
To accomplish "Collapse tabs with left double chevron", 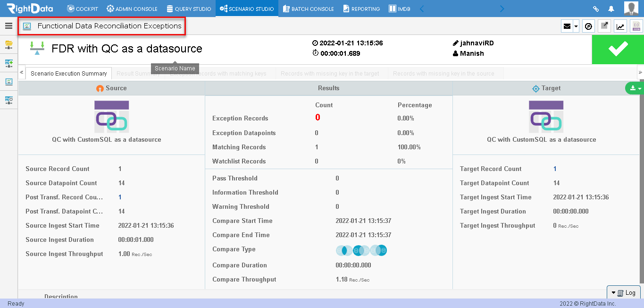I will pyautogui.click(x=22, y=73).
